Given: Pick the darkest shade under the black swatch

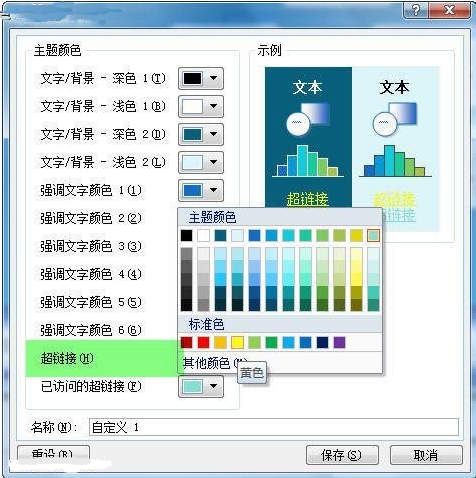Looking at the screenshot, I should [x=187, y=305].
